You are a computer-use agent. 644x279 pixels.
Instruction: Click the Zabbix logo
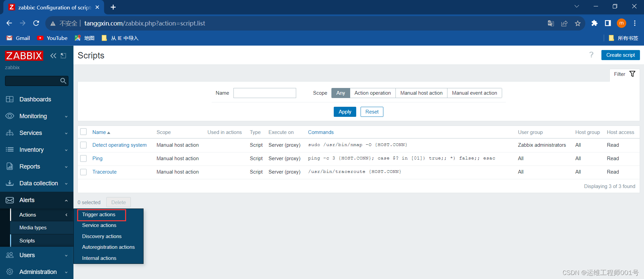tap(24, 56)
